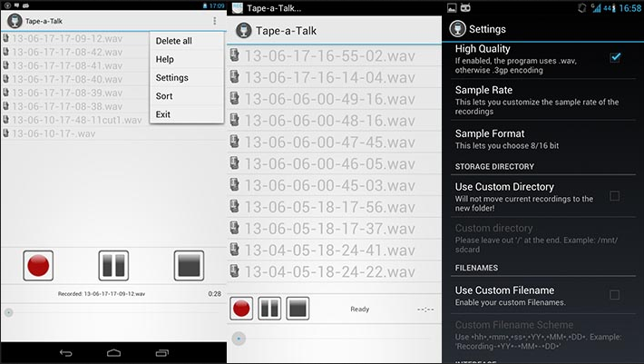Tap the Android back navigation button
The height and width of the screenshot is (364, 644).
pos(65,353)
